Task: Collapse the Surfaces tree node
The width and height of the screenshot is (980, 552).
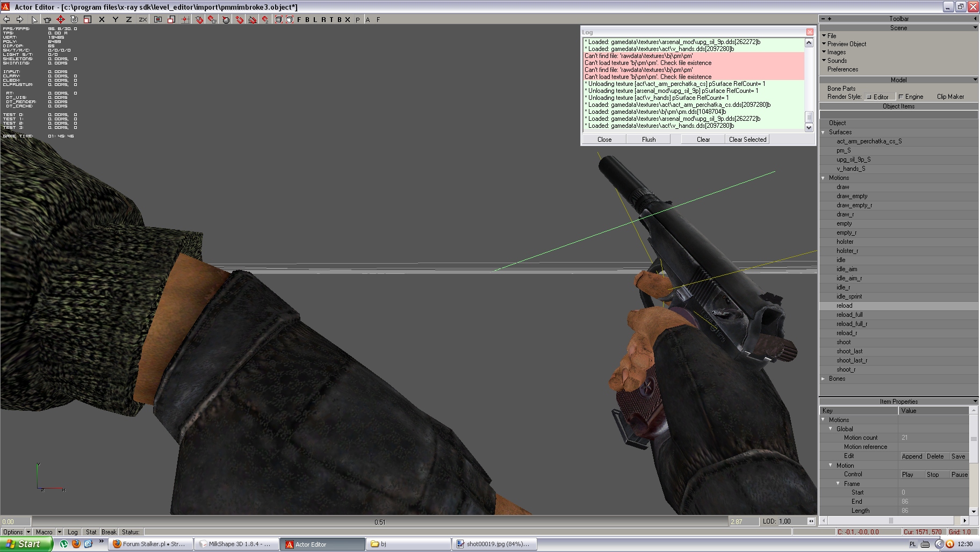Action: [823, 132]
